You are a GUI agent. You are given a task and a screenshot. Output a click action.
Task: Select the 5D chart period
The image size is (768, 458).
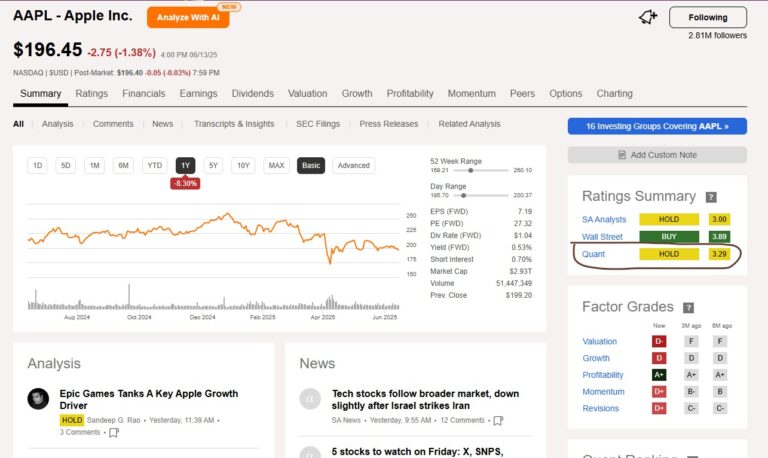click(66, 166)
